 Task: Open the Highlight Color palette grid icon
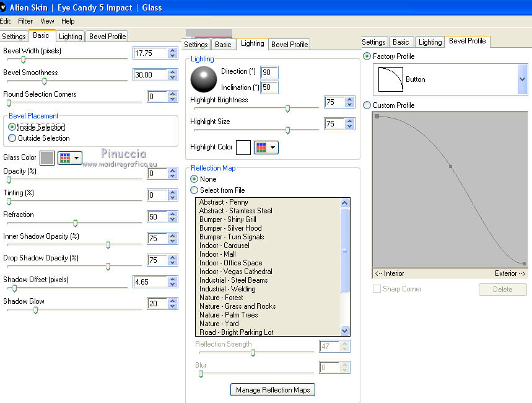pos(261,148)
